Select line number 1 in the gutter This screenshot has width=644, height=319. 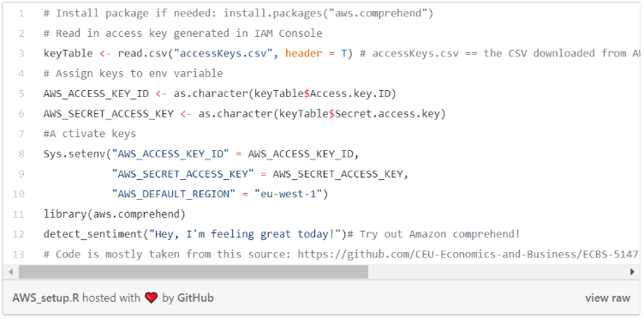[21, 14]
